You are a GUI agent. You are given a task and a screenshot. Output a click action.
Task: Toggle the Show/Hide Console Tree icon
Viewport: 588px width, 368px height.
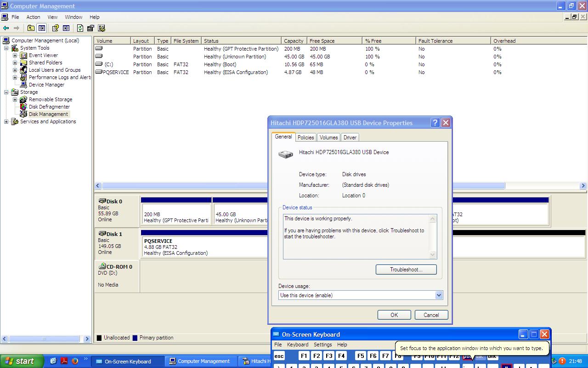coord(42,28)
